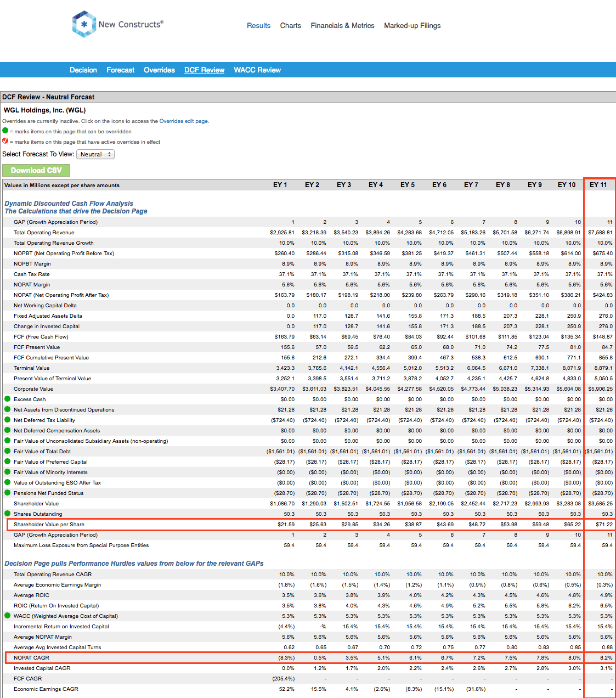Click the $7,588.81 Total Operating Revenue cell
The image size is (616, 698).
pyautogui.click(x=601, y=232)
